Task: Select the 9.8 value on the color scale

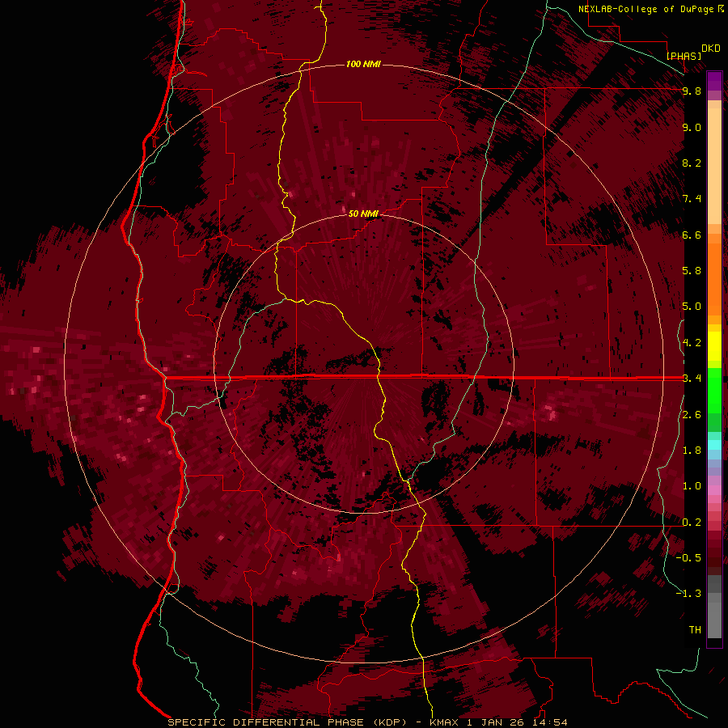Action: 692,91
